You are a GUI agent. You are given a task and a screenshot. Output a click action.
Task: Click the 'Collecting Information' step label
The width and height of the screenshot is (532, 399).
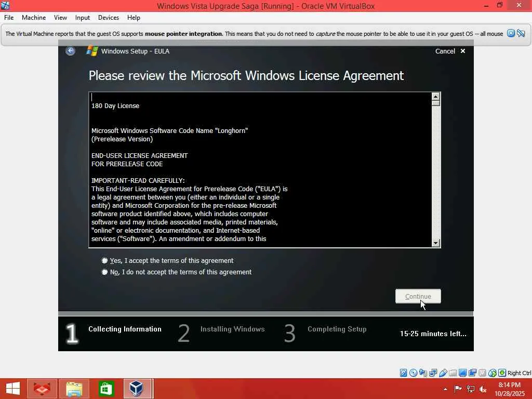pyautogui.click(x=125, y=329)
